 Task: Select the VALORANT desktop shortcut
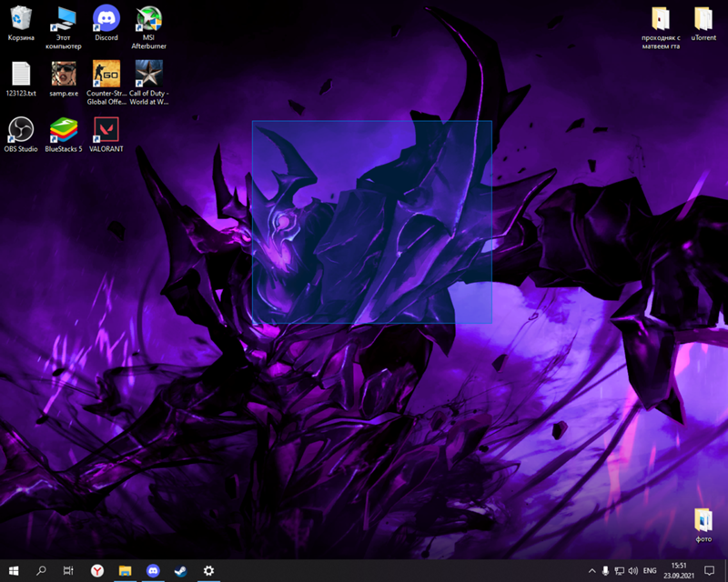tap(106, 135)
